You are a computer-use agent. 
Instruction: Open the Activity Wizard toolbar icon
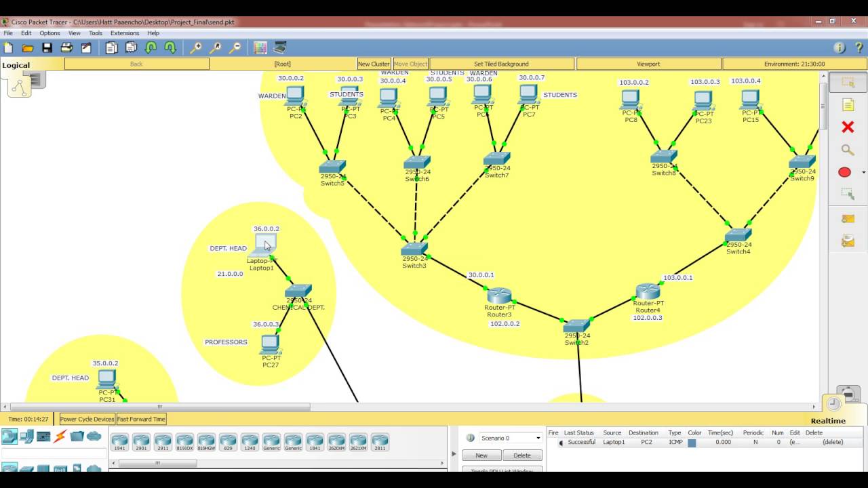coord(86,48)
